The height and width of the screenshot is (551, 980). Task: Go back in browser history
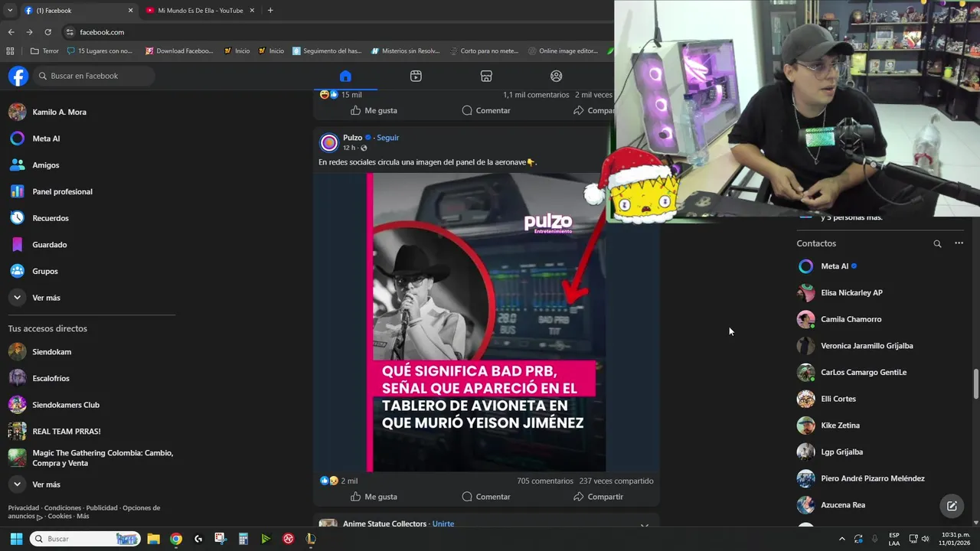click(x=11, y=32)
